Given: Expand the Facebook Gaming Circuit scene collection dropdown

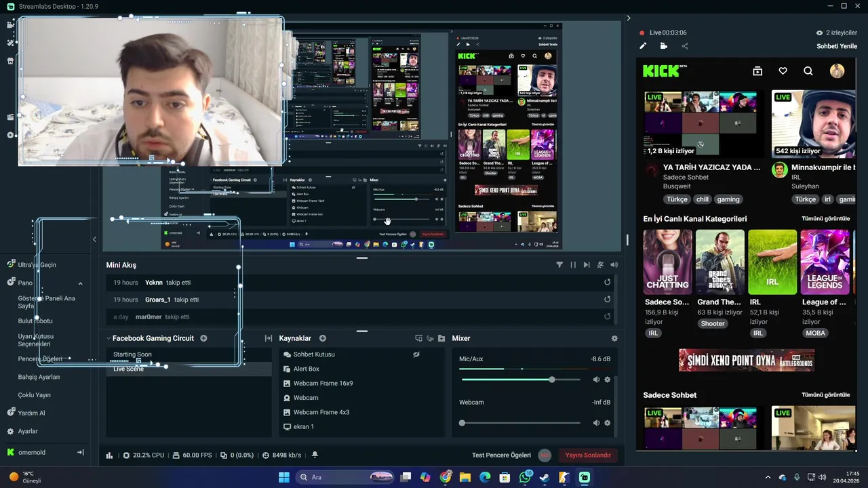Looking at the screenshot, I should click(x=108, y=338).
